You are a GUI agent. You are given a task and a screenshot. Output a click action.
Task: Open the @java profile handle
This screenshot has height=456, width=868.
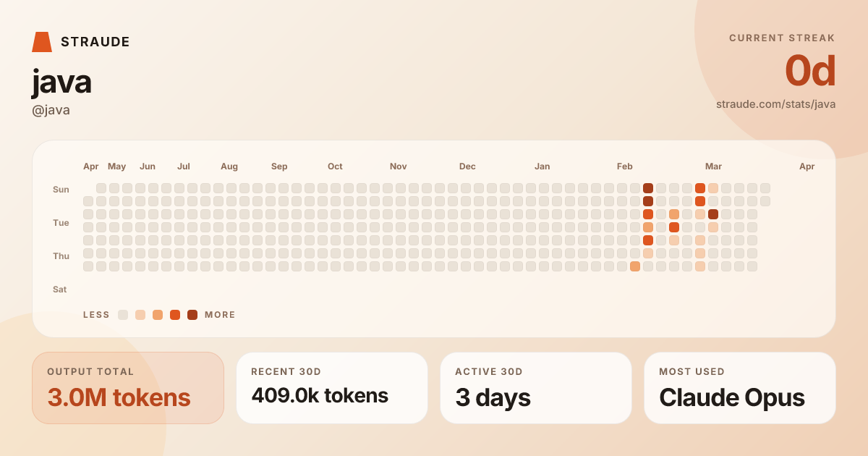click(x=51, y=110)
